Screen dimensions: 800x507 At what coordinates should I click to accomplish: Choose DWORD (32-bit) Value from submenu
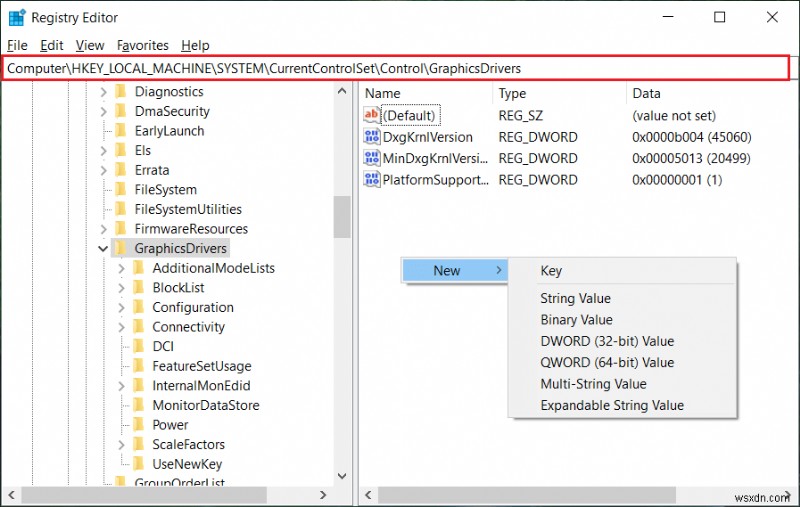point(607,341)
